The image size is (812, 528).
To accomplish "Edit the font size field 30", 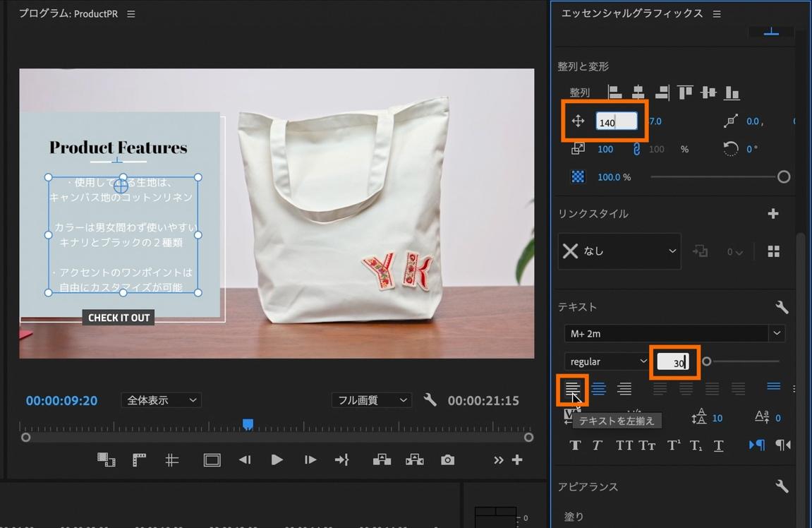I will tap(673, 362).
